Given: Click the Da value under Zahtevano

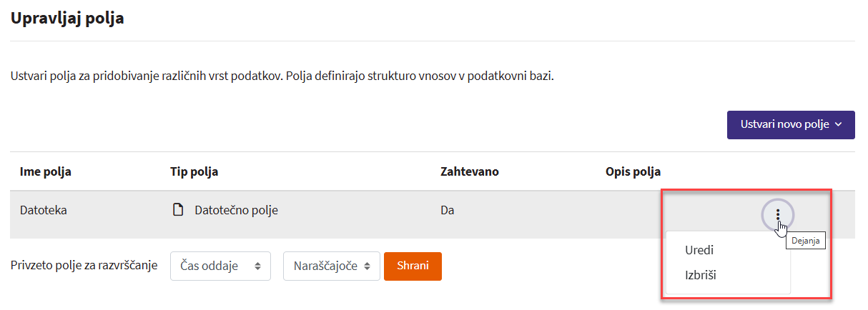Looking at the screenshot, I should tap(448, 211).
